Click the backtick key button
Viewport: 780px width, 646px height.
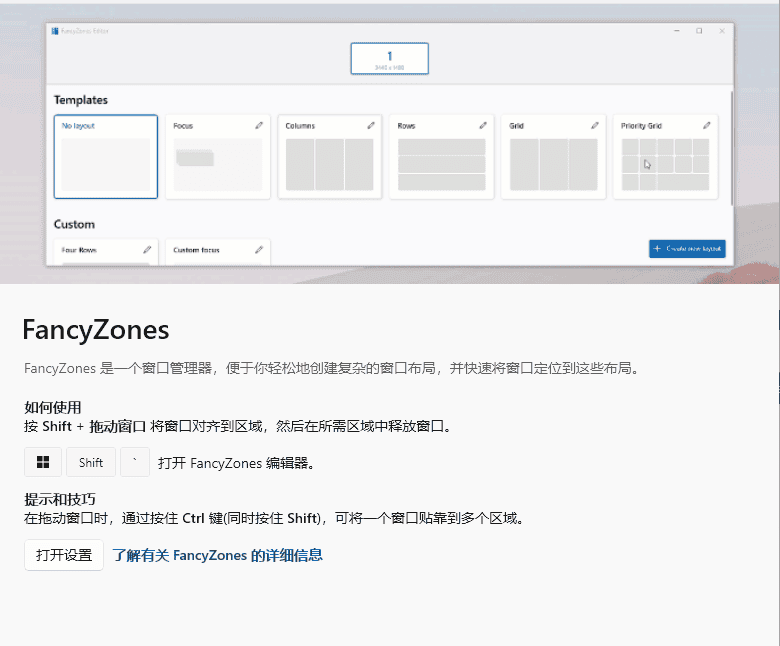134,462
